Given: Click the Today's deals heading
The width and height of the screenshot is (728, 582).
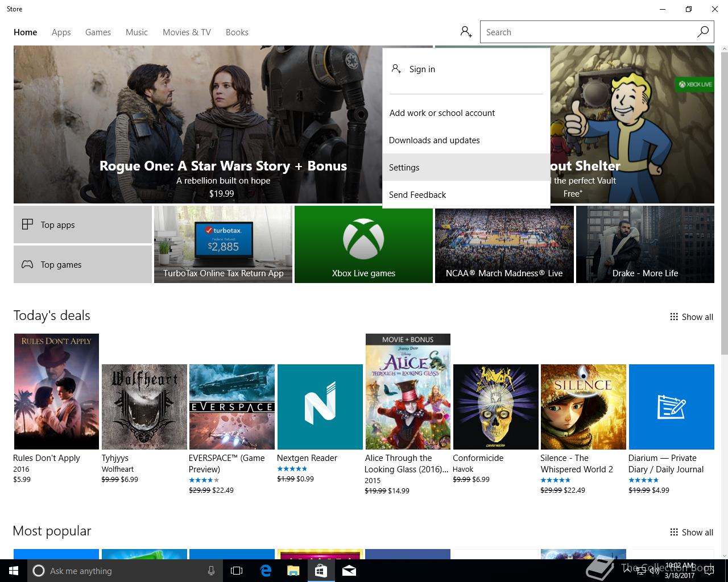Looking at the screenshot, I should point(52,315).
